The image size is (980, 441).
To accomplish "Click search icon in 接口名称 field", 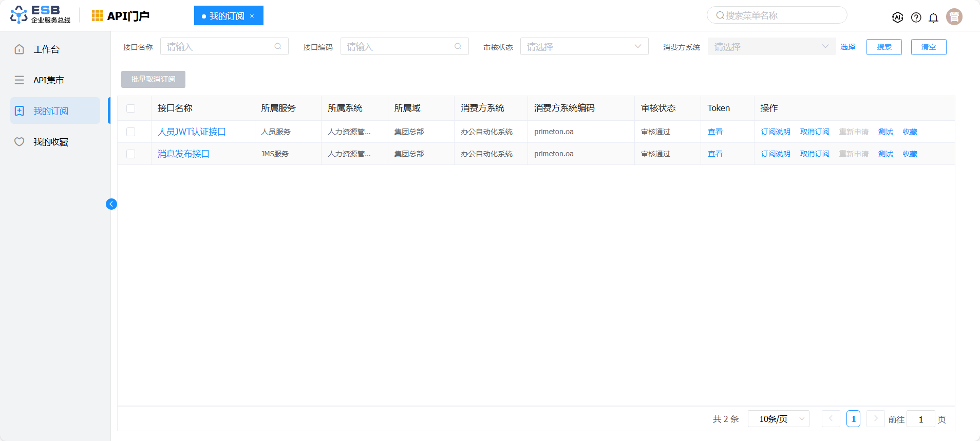I will pyautogui.click(x=278, y=46).
